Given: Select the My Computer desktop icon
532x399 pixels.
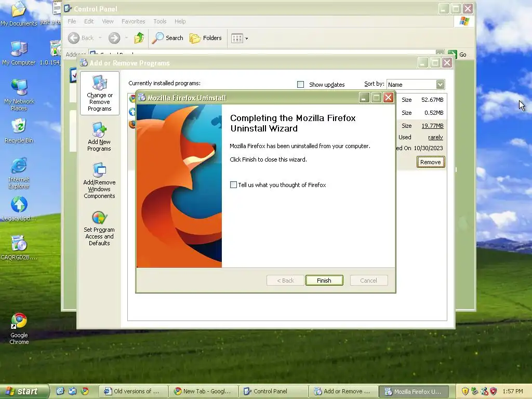Looking at the screenshot, I should pos(19,54).
